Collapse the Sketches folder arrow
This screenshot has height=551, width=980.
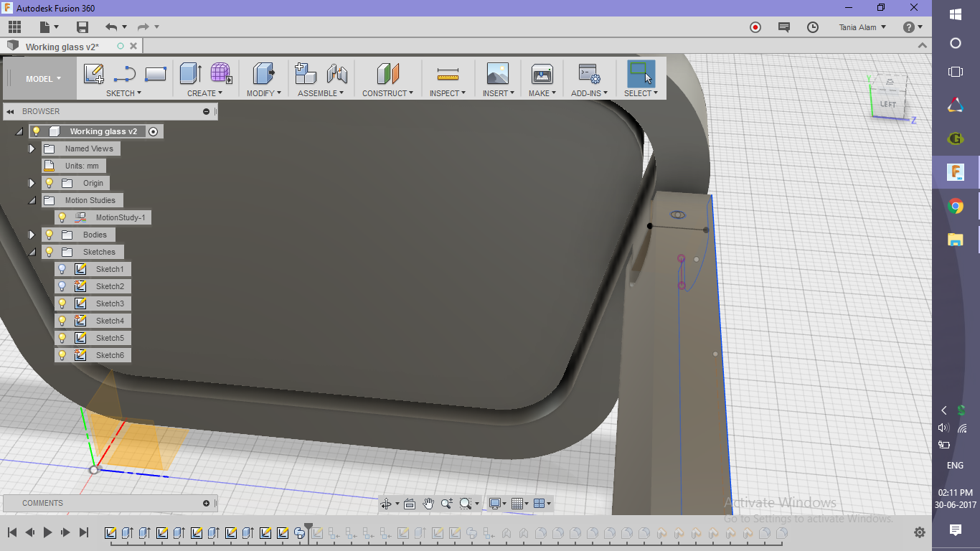pyautogui.click(x=32, y=252)
